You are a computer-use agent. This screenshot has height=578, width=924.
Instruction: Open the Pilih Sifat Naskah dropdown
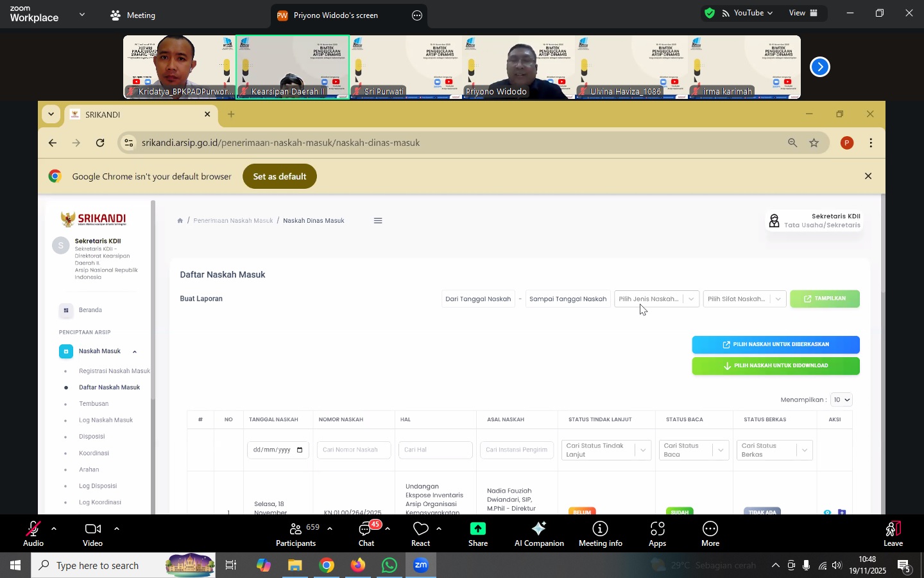click(744, 299)
